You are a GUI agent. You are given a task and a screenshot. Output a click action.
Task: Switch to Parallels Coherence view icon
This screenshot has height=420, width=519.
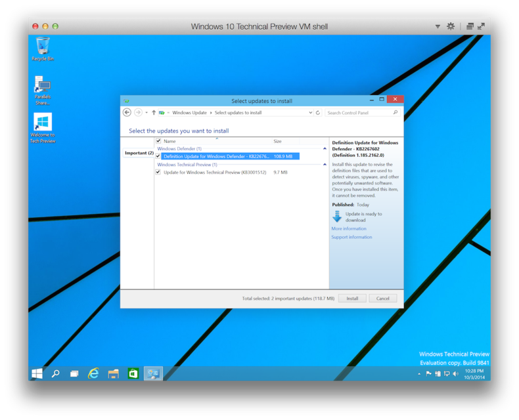tap(470, 26)
